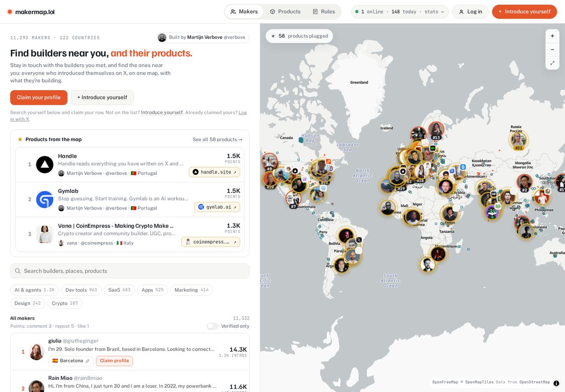
Task: Filter by Apps category
Action: (x=152, y=290)
